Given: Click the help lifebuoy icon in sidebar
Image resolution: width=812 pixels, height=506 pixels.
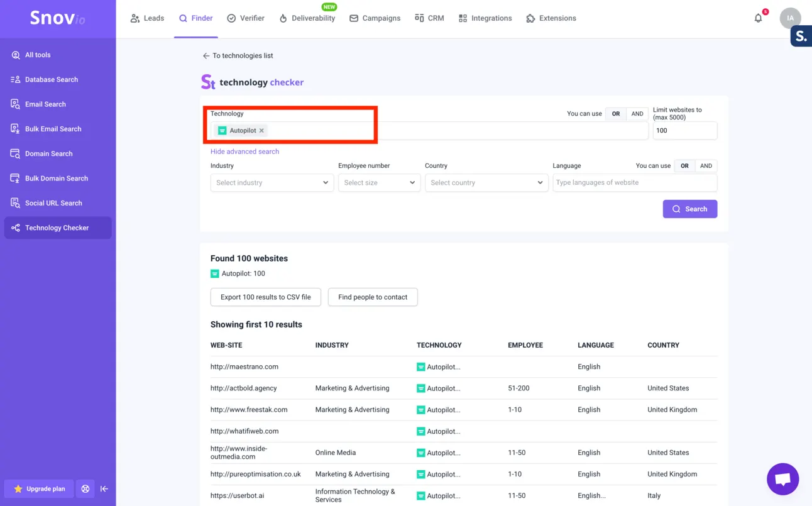Looking at the screenshot, I should coord(85,488).
